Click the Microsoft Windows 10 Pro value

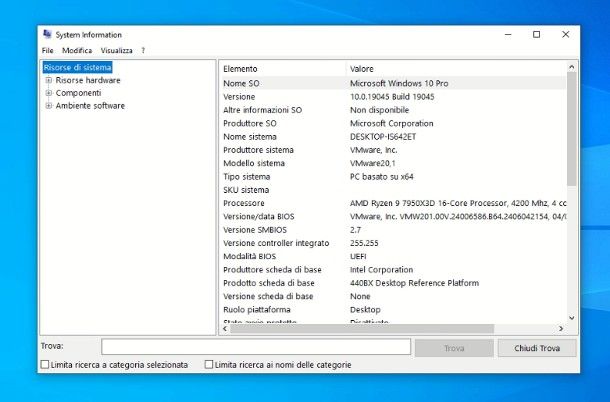point(399,83)
